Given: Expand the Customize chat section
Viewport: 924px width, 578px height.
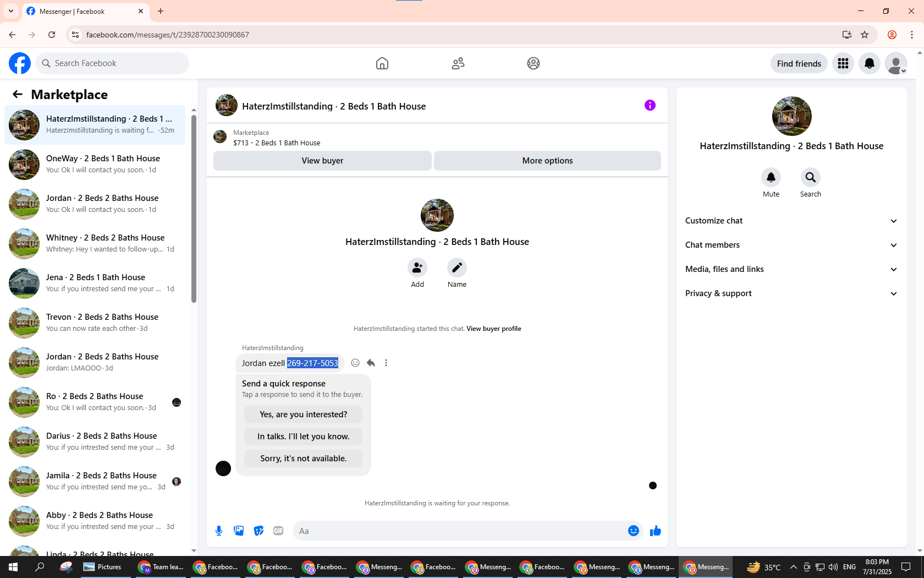Looking at the screenshot, I should tap(791, 221).
